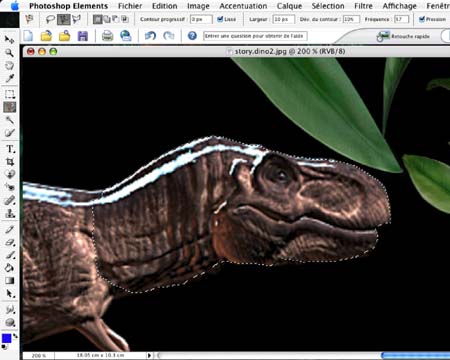Click the Print icon
This screenshot has width=450, height=360.
(x=107, y=36)
